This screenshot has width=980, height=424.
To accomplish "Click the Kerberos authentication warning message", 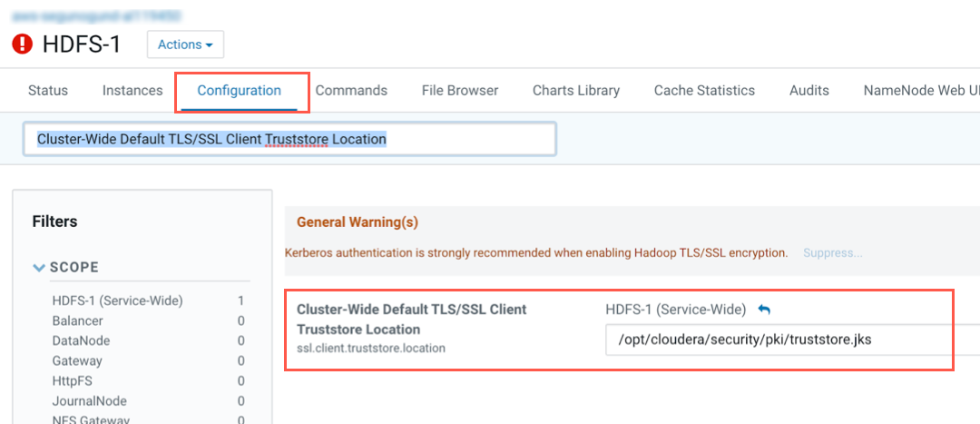I will point(536,252).
